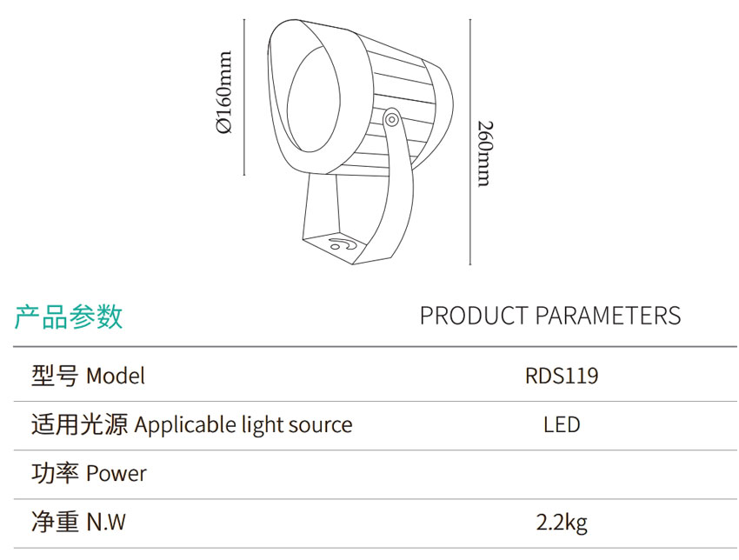Select the 产品参数 heading
The width and height of the screenshot is (739, 560).
pos(69,317)
